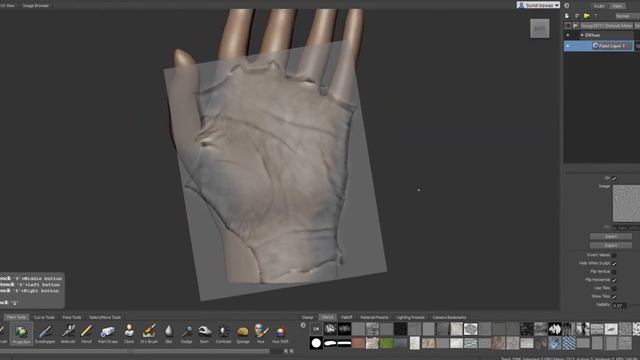Image resolution: width=640 pixels, height=360 pixels.
Task: Switch to the Paint Tools tab
Action: pos(16,317)
